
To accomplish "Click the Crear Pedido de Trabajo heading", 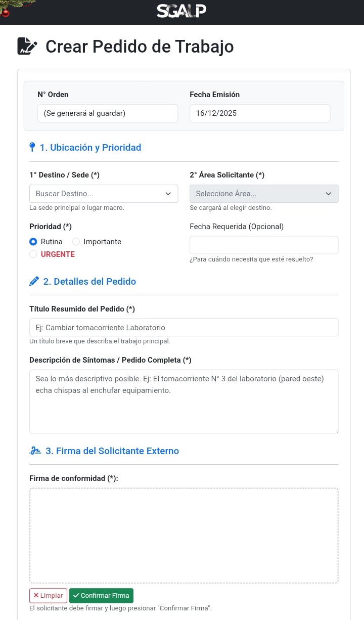I will [140, 47].
